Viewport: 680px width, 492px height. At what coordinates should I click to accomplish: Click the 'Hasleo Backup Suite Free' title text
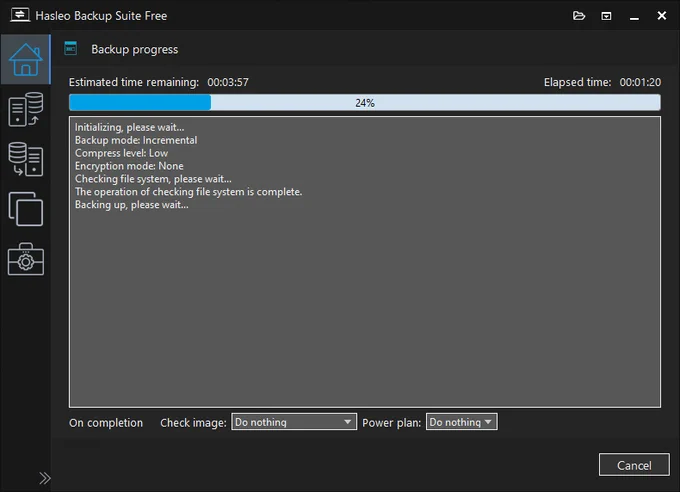click(x=101, y=16)
